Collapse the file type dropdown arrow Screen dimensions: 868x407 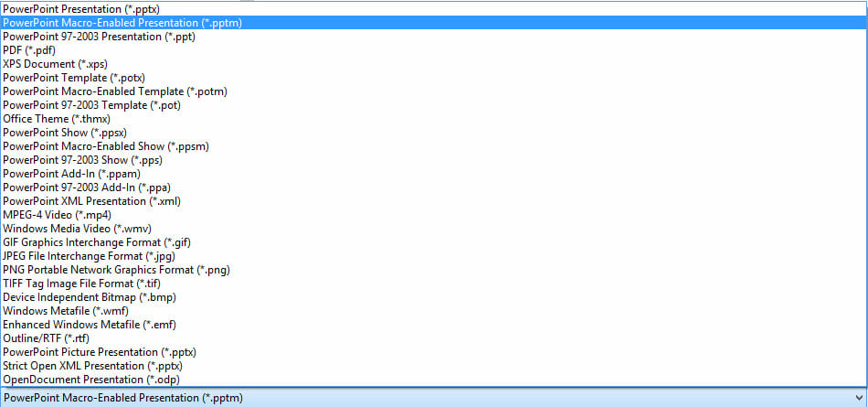[859, 398]
